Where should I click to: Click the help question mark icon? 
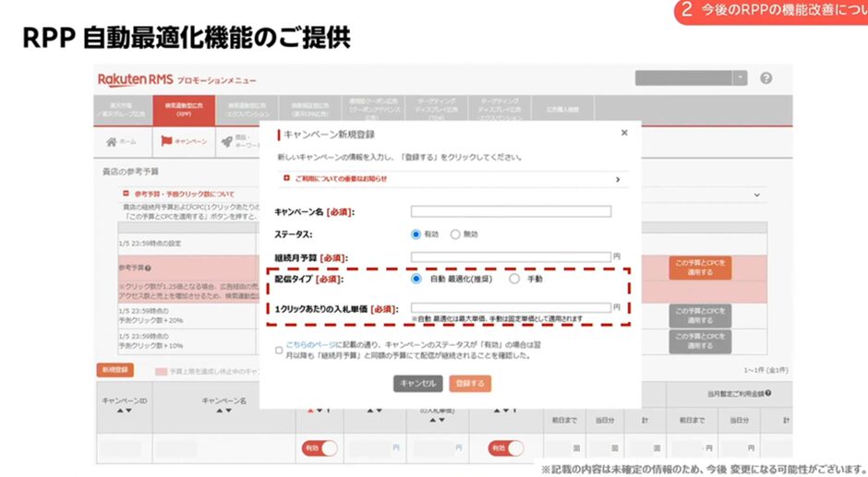[766, 78]
